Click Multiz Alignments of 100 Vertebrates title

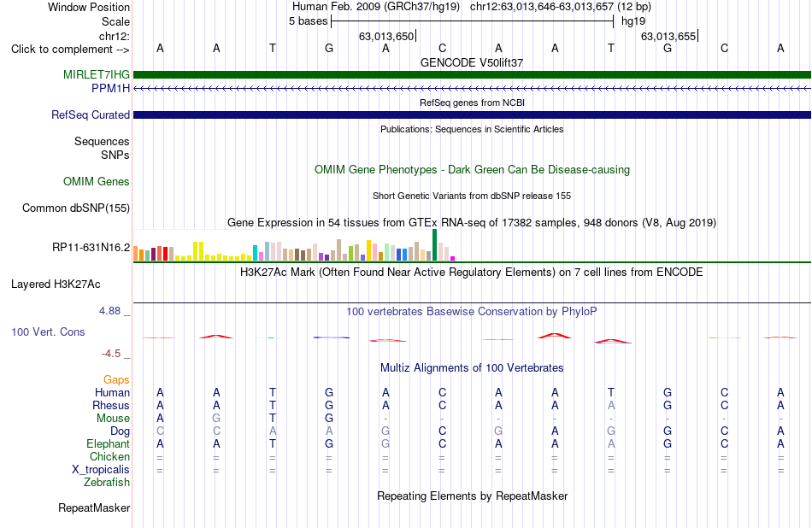click(472, 368)
